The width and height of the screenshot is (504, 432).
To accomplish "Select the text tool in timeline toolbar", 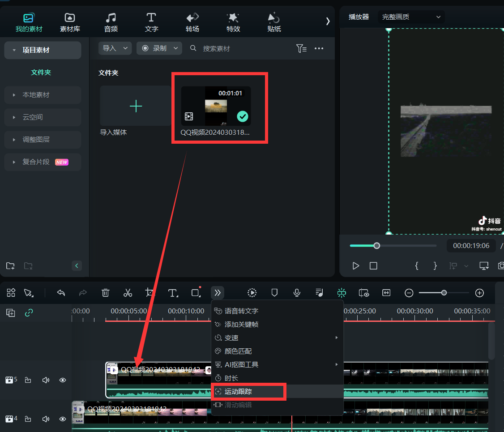I will click(x=173, y=293).
